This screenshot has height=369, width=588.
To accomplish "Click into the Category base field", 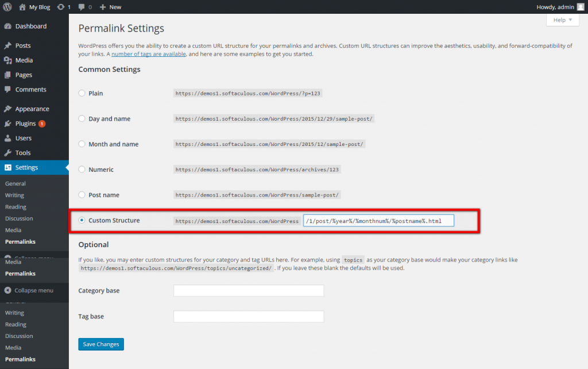I will 249,291.
